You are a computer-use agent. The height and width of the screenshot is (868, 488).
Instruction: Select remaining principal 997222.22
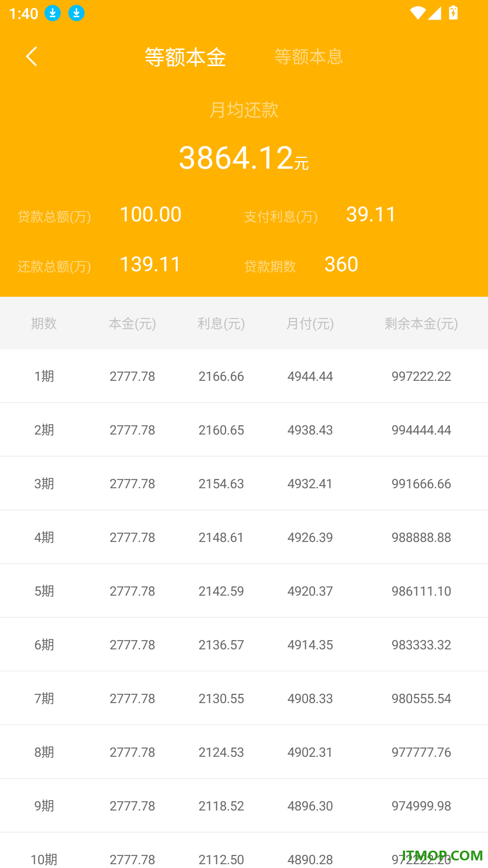tap(421, 376)
